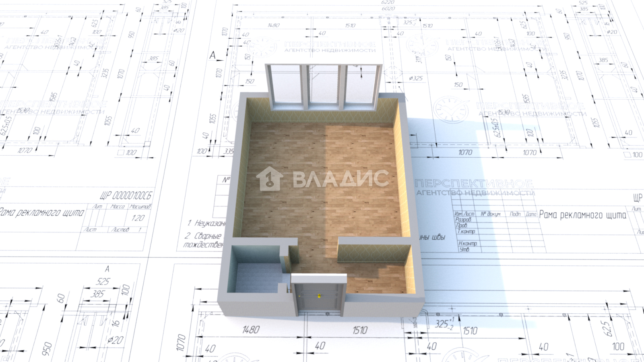Click the 'ЩР 00000100СБ' drawing number text
The image size is (644, 362).
126,196
